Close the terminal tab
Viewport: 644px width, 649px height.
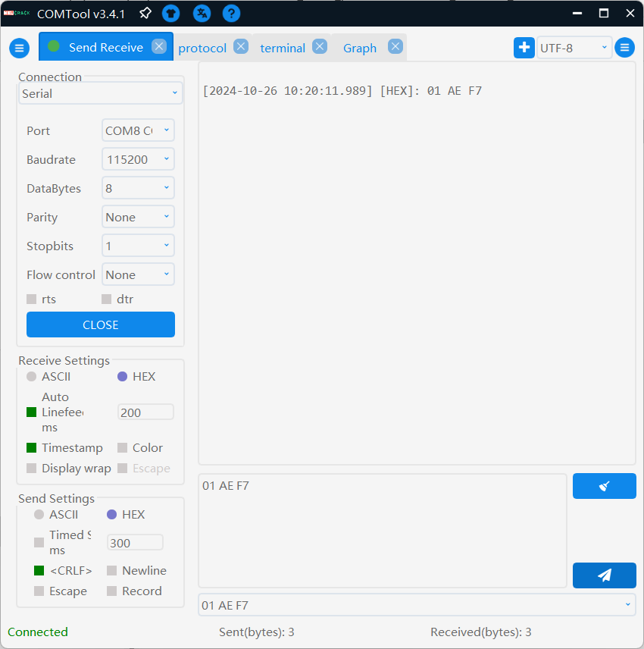(x=319, y=46)
